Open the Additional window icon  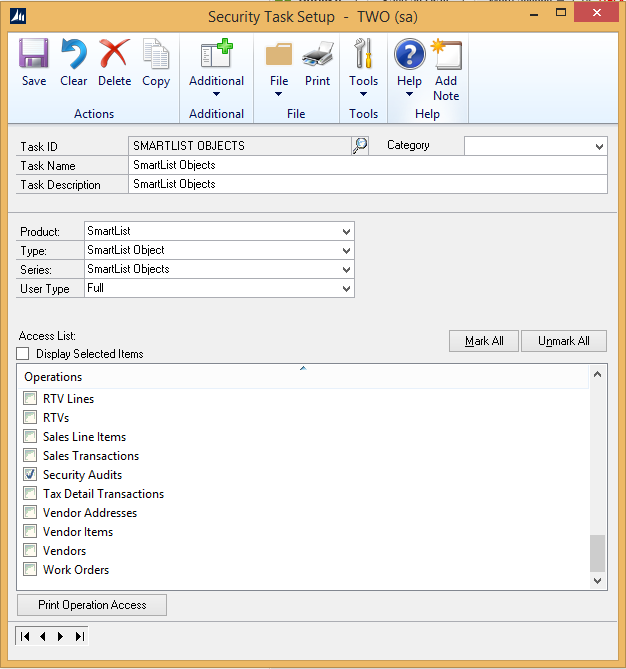(x=216, y=53)
